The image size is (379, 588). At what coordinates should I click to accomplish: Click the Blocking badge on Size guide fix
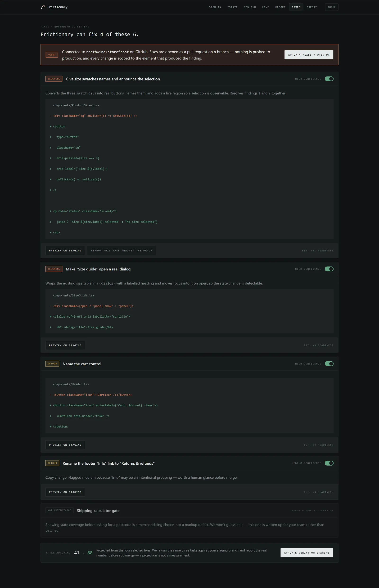click(54, 269)
